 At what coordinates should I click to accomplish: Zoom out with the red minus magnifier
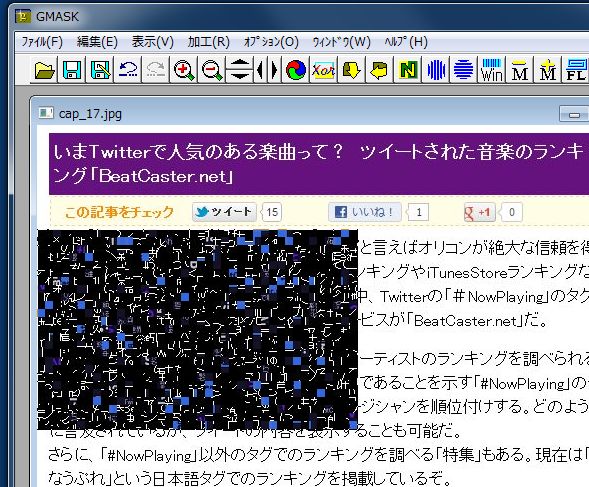tap(211, 70)
